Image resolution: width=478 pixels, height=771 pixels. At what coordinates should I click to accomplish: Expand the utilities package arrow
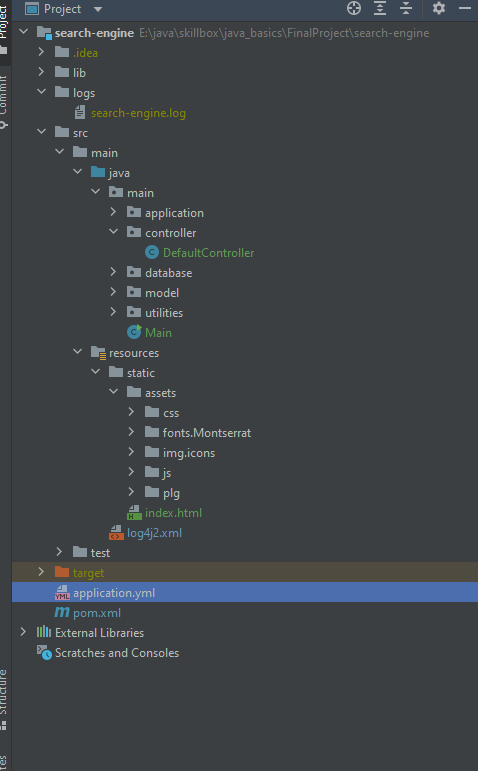point(113,312)
